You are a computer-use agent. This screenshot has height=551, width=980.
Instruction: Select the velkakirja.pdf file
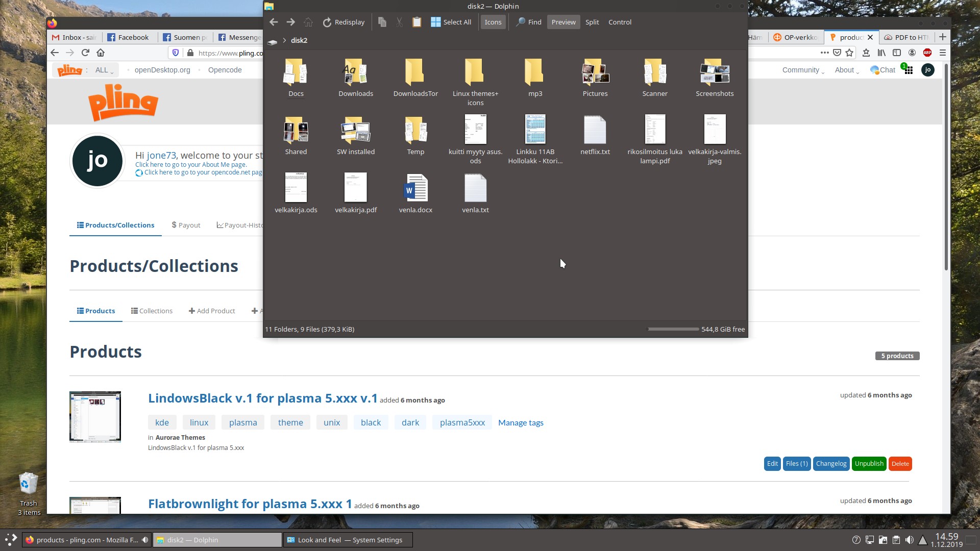pyautogui.click(x=356, y=194)
